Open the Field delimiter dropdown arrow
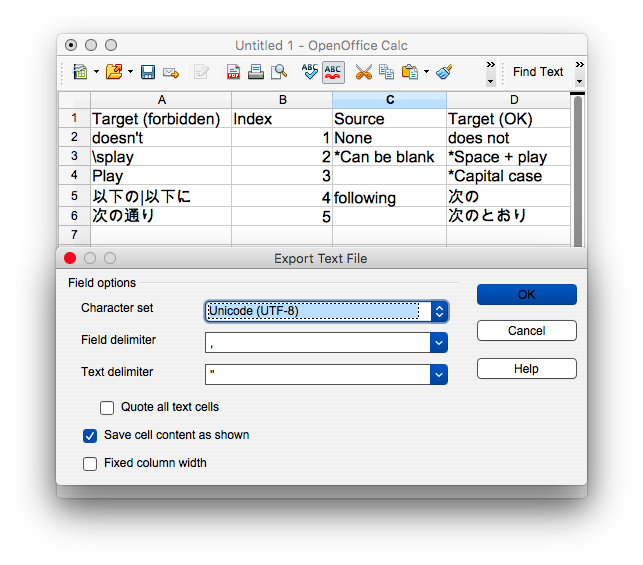Viewport: 643px width, 565px height. tap(439, 342)
